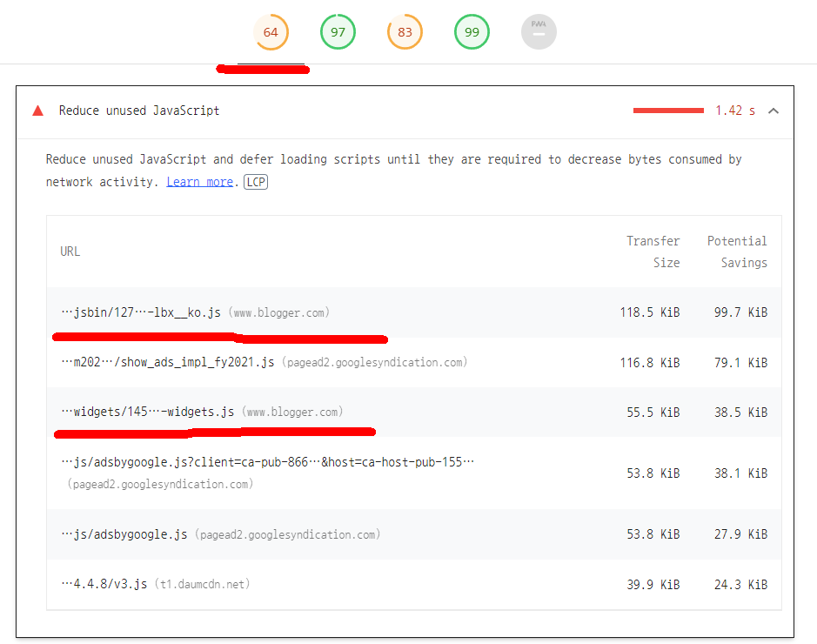This screenshot has height=644, width=817.
Task: Click the Transfer Size column header
Action: (653, 252)
